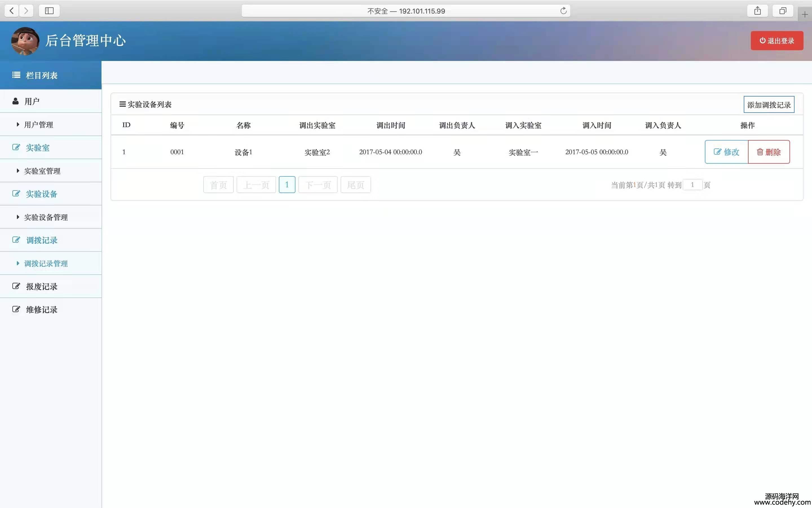Select page 1 in pagination

[x=287, y=185]
